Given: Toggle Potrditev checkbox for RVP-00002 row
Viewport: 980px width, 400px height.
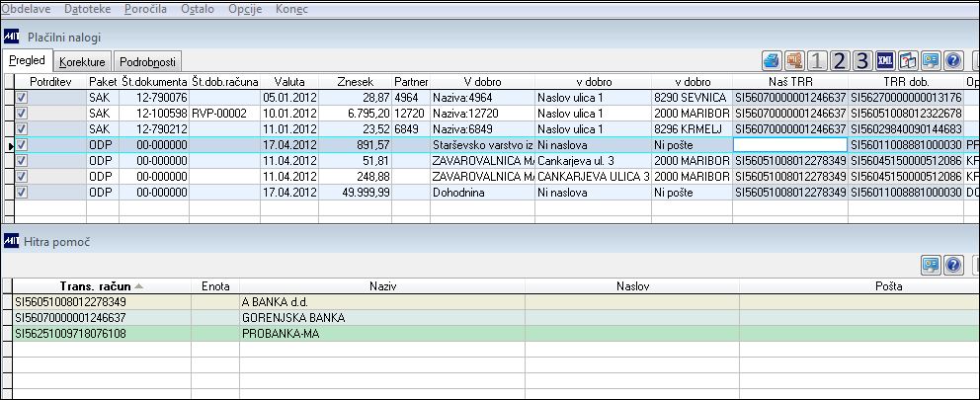Looking at the screenshot, I should [x=22, y=114].
